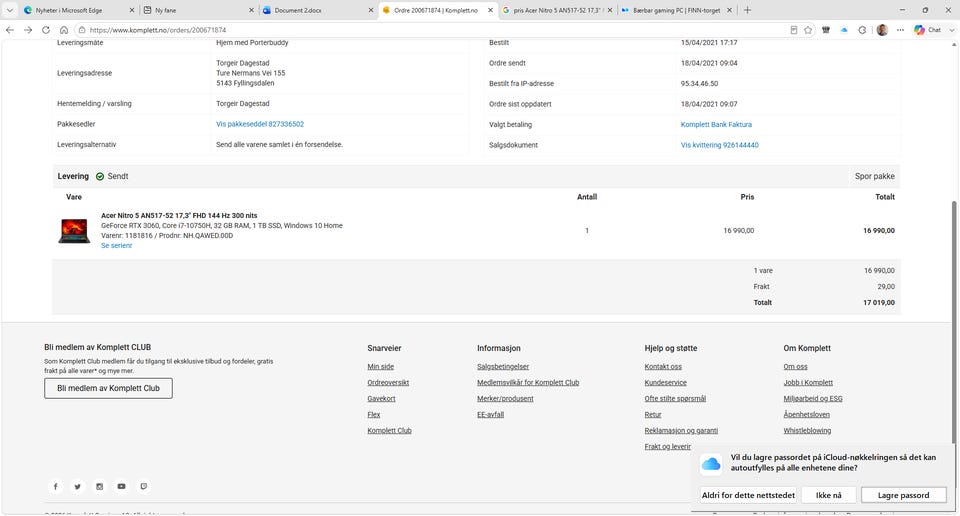Open the browser profile avatar
The height and width of the screenshot is (516, 960).
(882, 29)
